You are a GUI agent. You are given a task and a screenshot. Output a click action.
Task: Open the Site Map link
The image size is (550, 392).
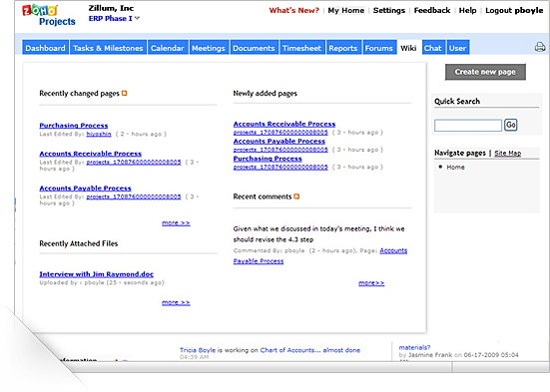click(507, 153)
